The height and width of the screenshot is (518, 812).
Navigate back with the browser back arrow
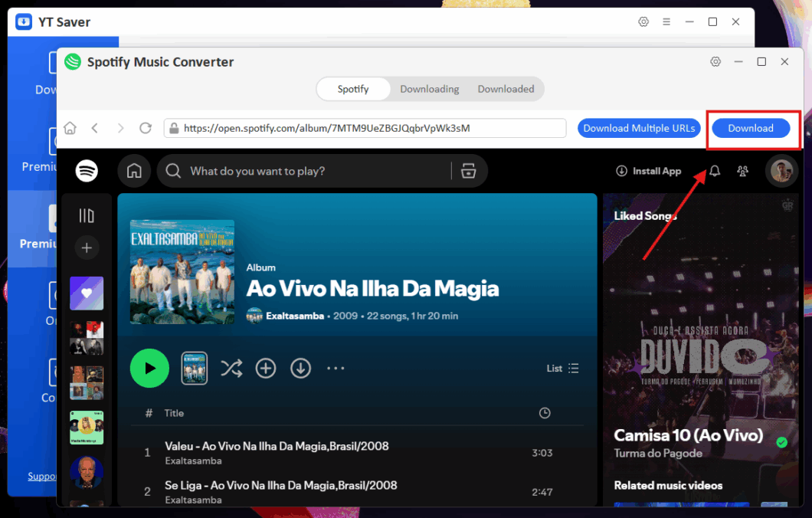pos(94,128)
